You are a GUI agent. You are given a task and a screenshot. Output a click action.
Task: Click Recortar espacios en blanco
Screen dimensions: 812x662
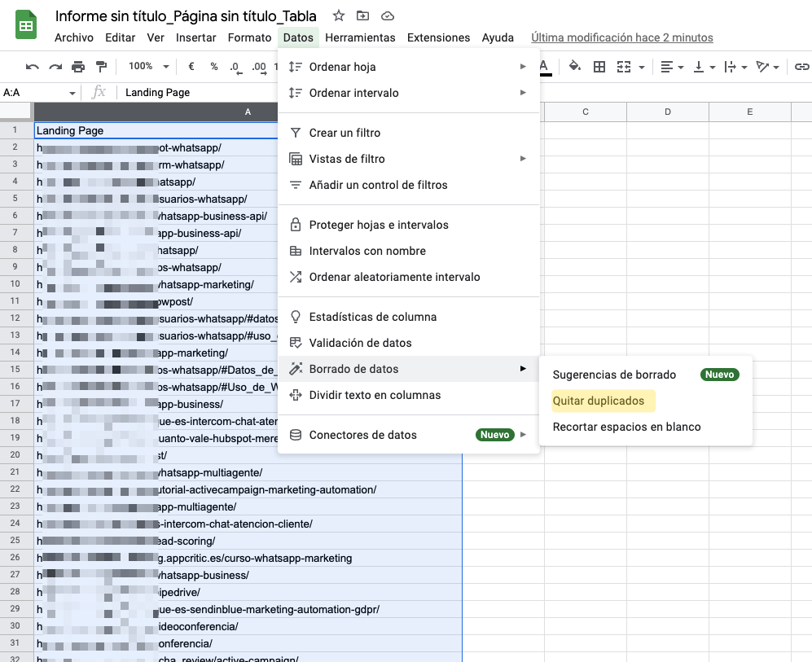(626, 427)
